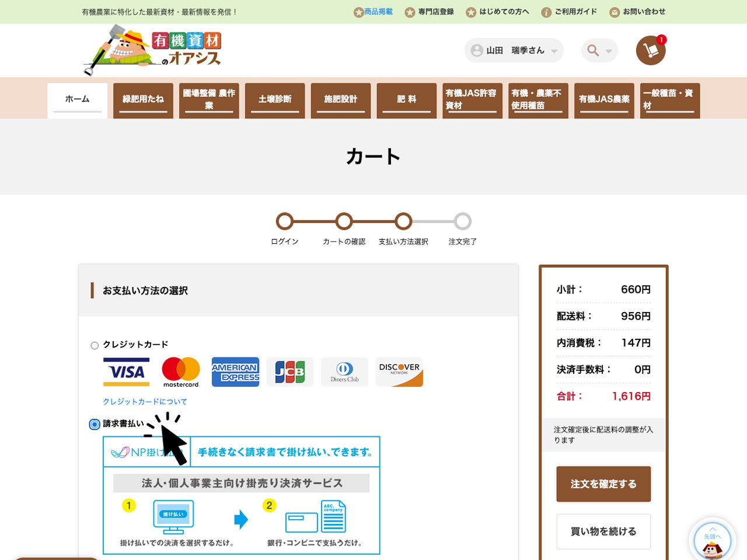The image size is (747, 560).
Task: Click the Diners Club logo
Action: click(344, 372)
